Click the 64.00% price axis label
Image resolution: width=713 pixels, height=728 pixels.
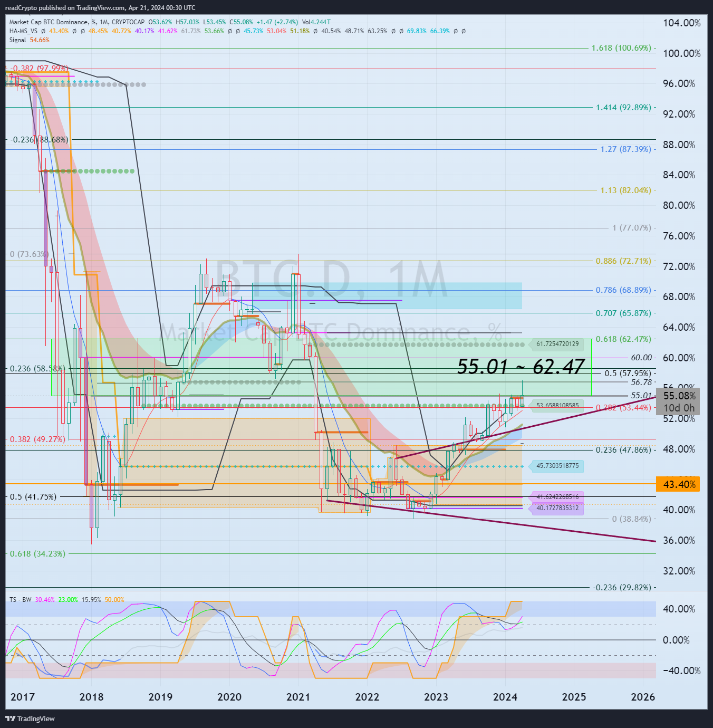point(679,327)
